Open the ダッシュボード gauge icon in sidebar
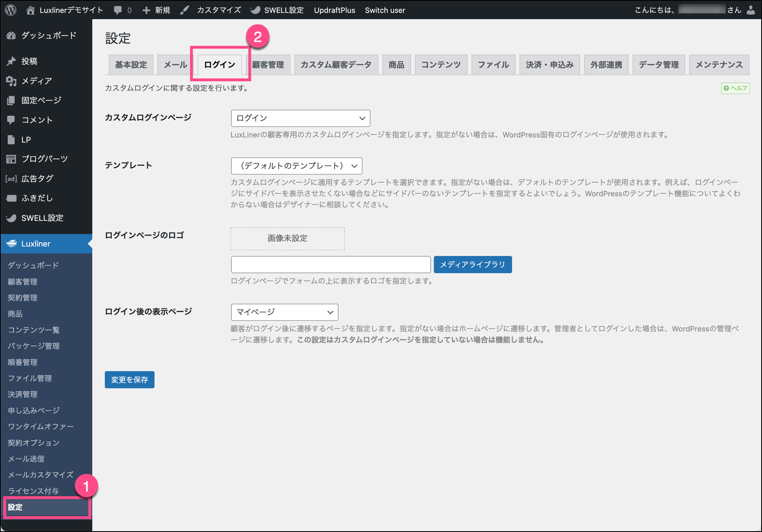Screen dimensions: 762x532 pos(11,35)
